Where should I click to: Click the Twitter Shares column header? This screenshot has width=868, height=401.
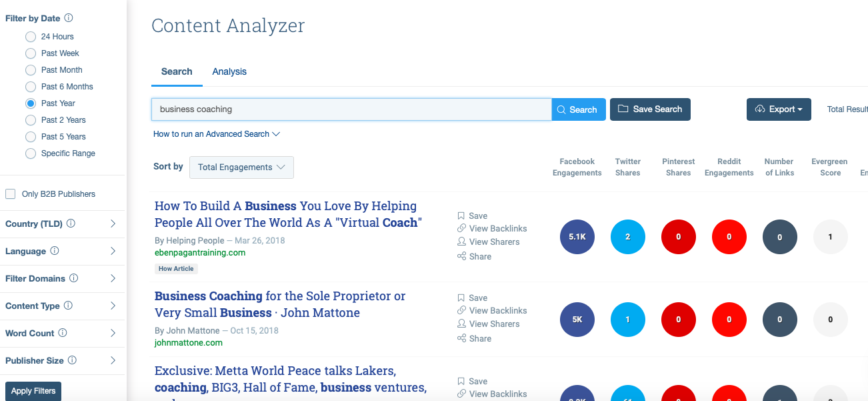coord(628,167)
